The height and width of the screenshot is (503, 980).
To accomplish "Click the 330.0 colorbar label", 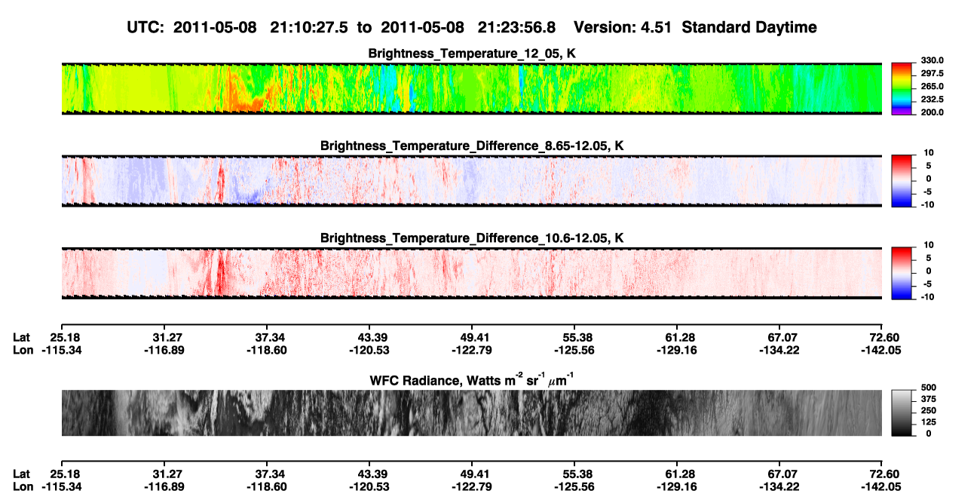I will click(x=932, y=60).
